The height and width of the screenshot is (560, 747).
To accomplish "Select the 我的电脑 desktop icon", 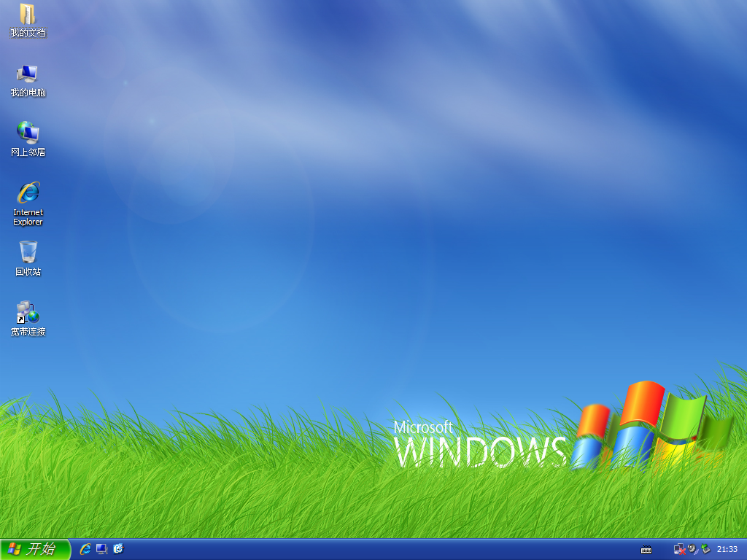I will click(27, 74).
